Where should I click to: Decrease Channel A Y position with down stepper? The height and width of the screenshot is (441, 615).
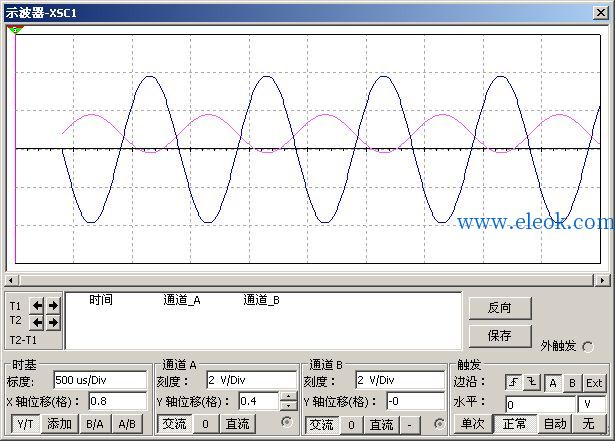point(289,405)
